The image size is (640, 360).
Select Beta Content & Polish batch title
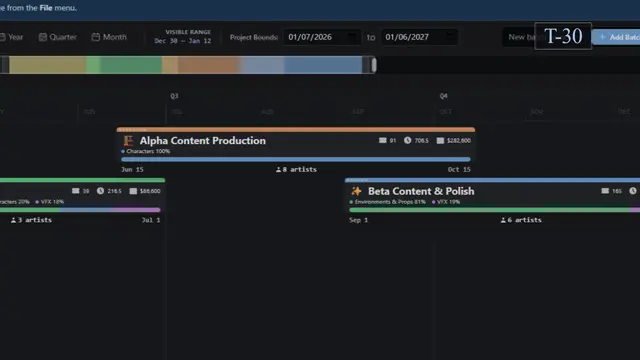pyautogui.click(x=421, y=191)
